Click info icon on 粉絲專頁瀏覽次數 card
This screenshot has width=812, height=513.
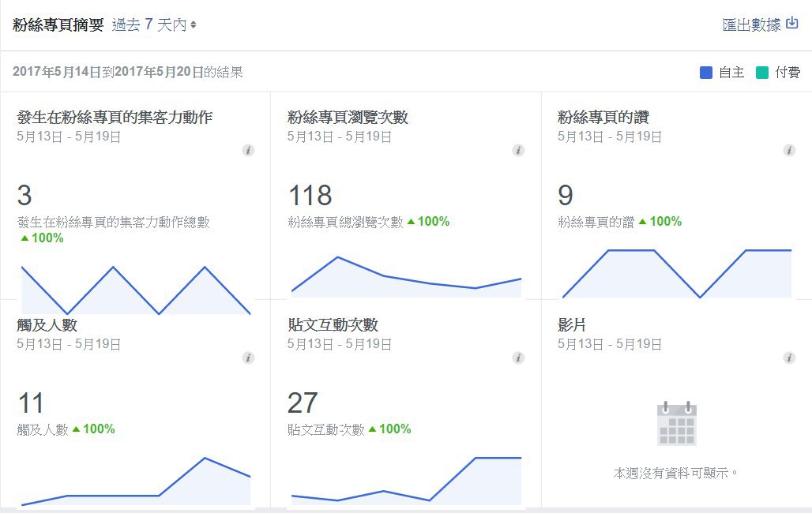[518, 150]
